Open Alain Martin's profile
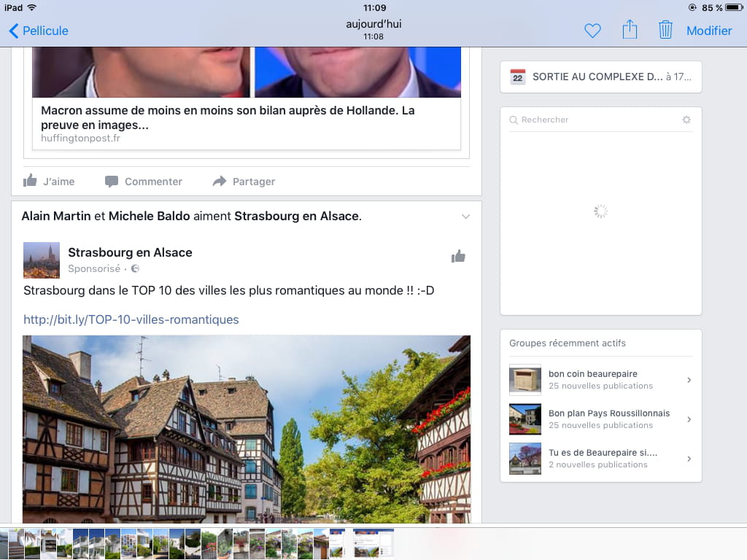This screenshot has width=747, height=560. (55, 216)
